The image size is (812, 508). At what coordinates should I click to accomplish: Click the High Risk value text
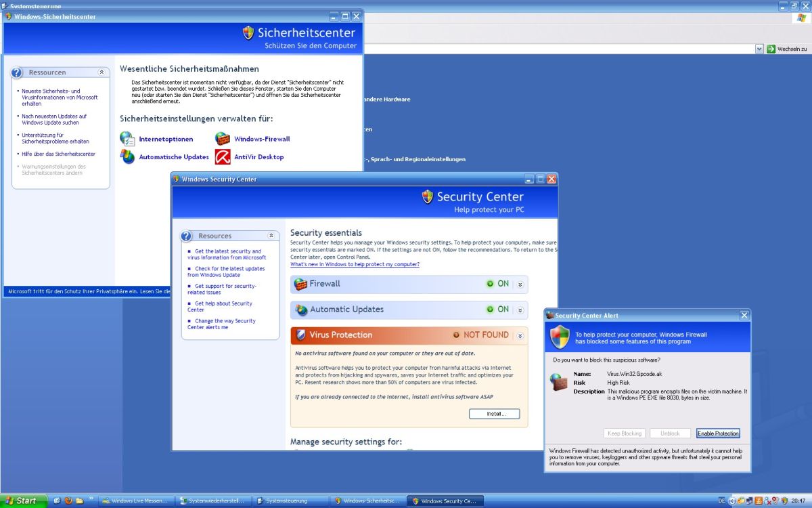click(620, 383)
